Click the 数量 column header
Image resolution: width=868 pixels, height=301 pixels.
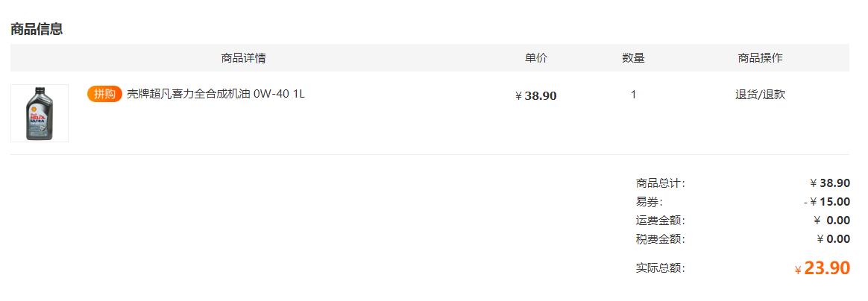[633, 57]
